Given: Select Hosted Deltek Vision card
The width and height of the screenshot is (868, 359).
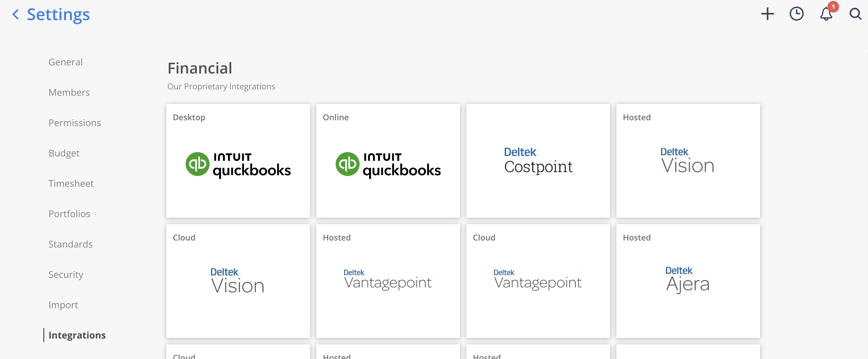Looking at the screenshot, I should pyautogui.click(x=688, y=161).
